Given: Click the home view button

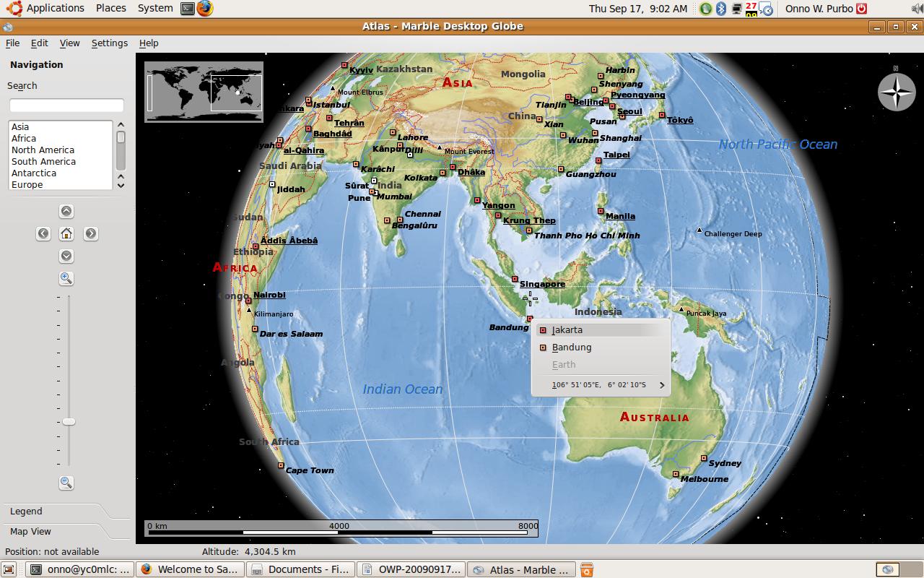Looking at the screenshot, I should click(x=66, y=233).
